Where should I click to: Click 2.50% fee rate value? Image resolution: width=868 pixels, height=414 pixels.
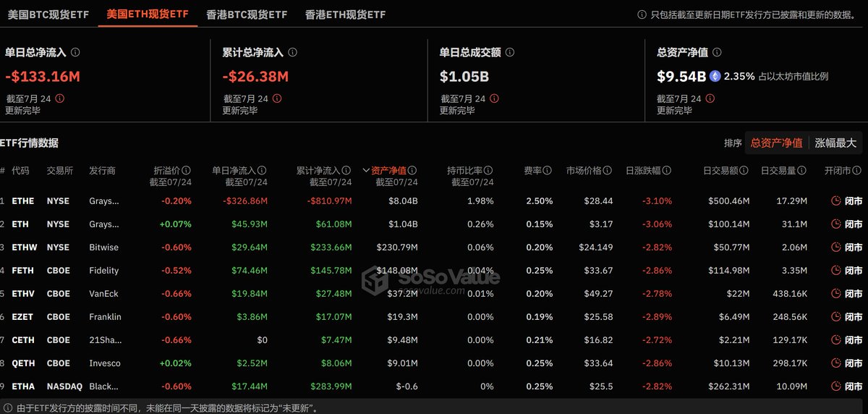(540, 200)
